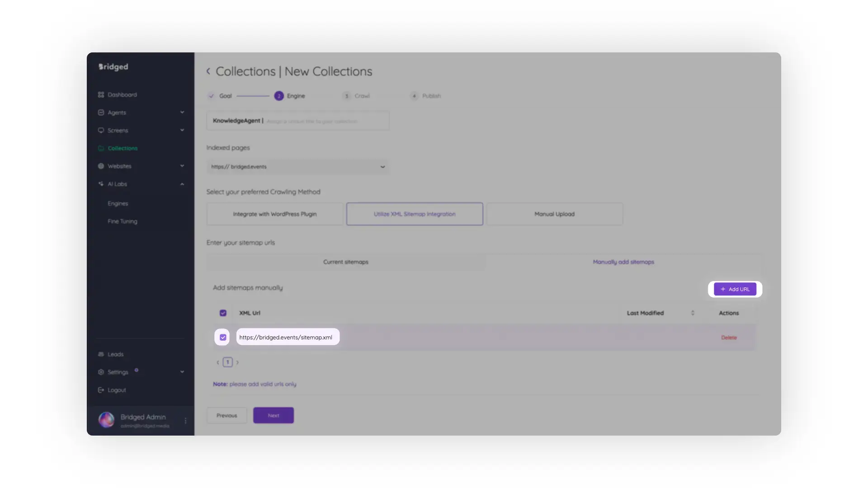Delete the bridged.events sitemap entry
Viewport: 868px width, 488px height.
728,337
